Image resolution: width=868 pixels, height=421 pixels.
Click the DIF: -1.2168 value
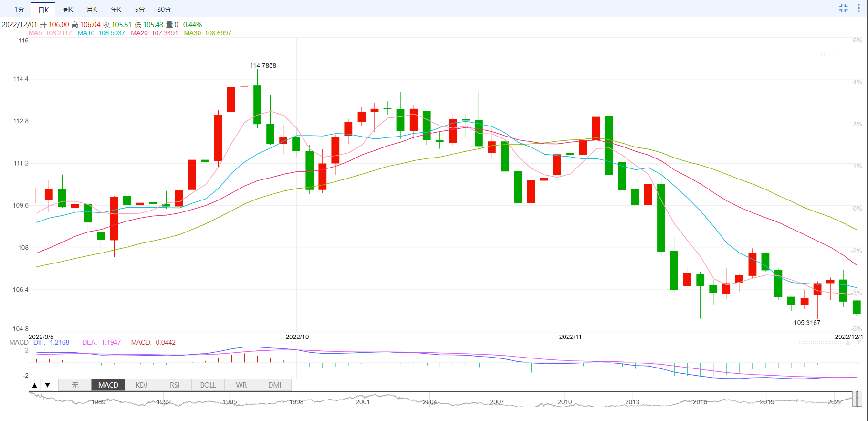[51, 342]
